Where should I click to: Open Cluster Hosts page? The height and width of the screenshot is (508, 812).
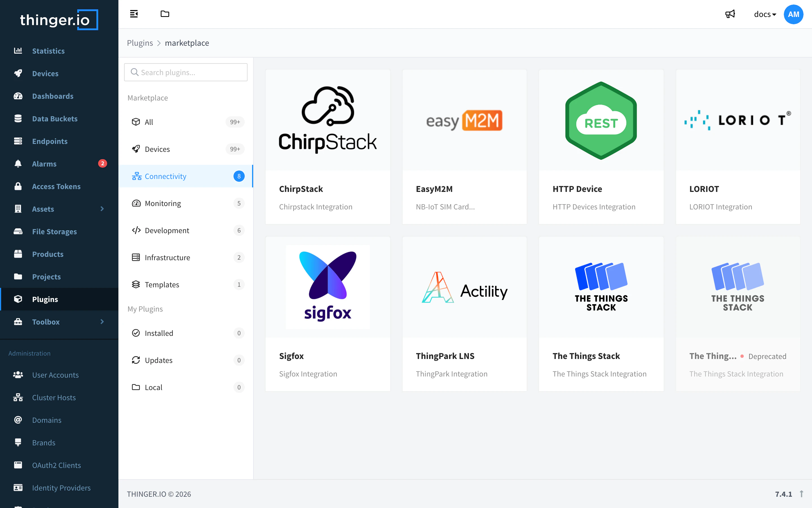tap(59, 397)
